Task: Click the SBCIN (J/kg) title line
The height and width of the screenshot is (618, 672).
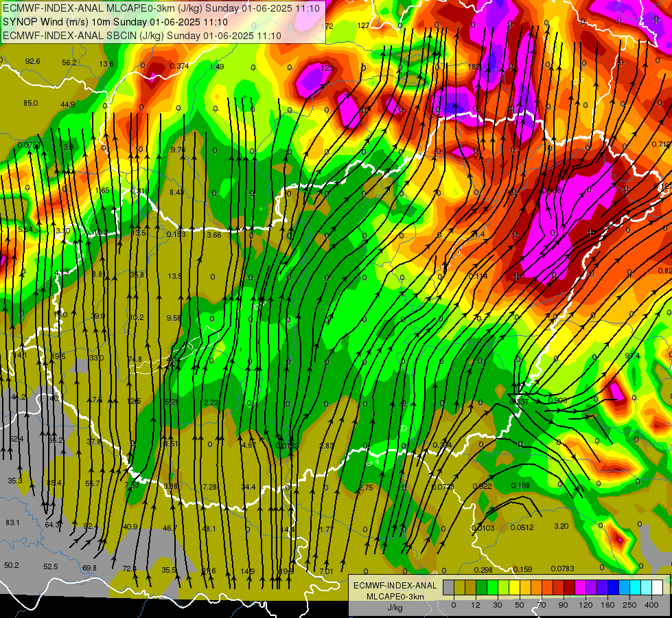Action: (142, 36)
